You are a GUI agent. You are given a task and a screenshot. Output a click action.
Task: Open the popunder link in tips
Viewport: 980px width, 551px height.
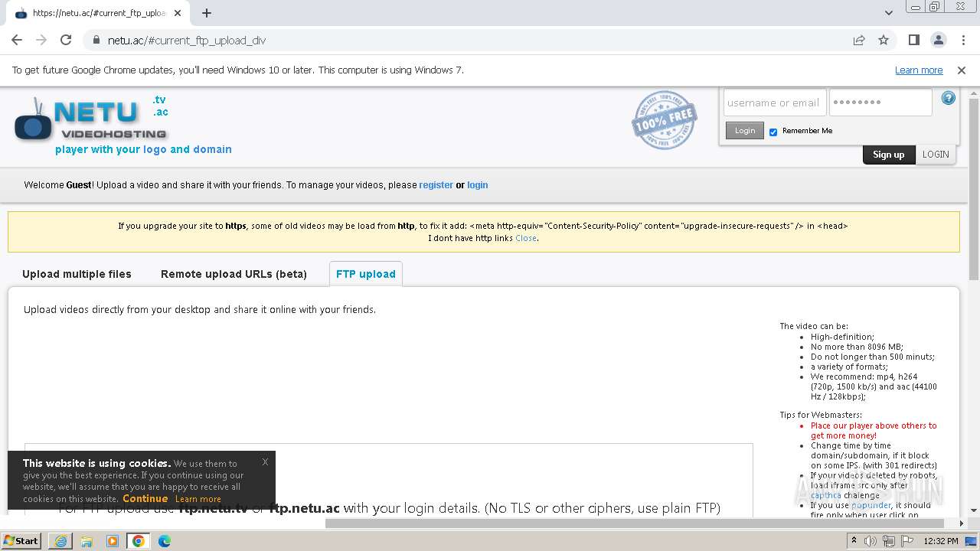(871, 505)
